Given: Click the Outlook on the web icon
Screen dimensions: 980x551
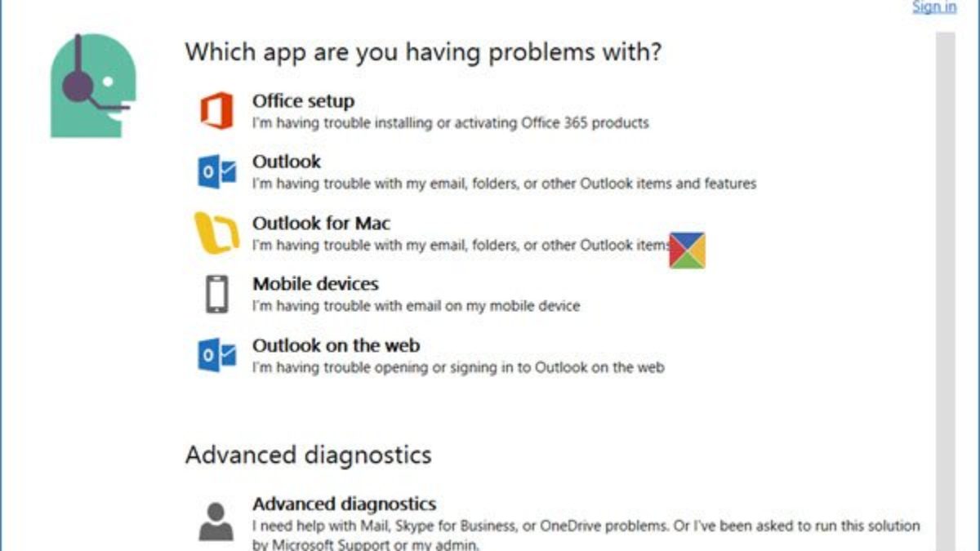Looking at the screenshot, I should point(216,356).
